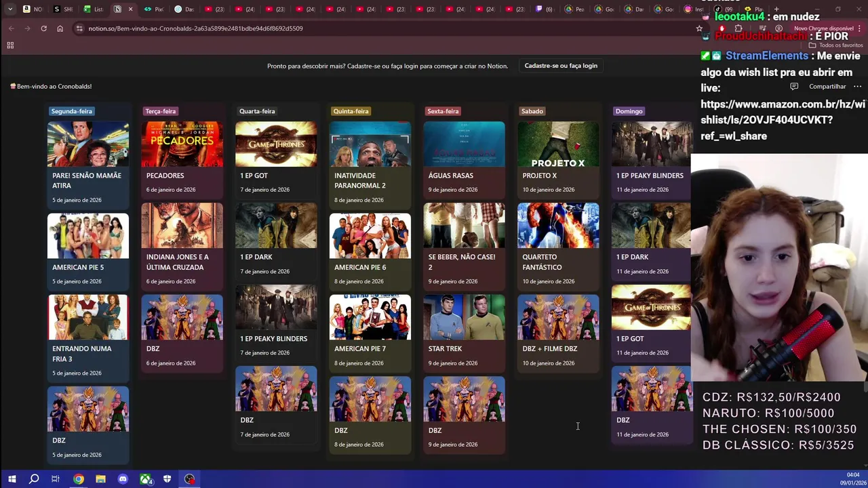Open the ÁGUAS RASAS card

point(464,160)
